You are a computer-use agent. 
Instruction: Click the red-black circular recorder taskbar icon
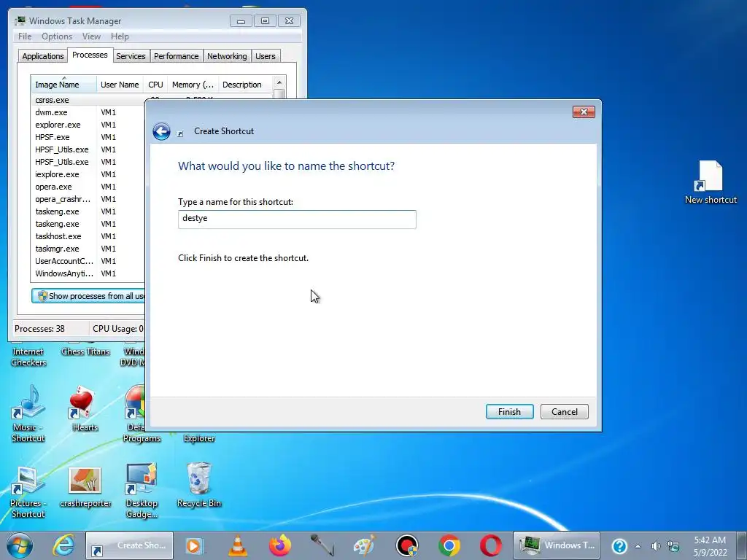pos(407,545)
